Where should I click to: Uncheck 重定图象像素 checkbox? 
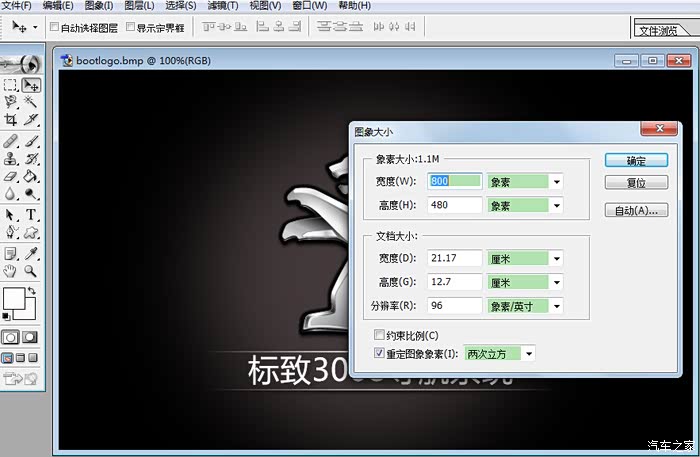point(378,353)
